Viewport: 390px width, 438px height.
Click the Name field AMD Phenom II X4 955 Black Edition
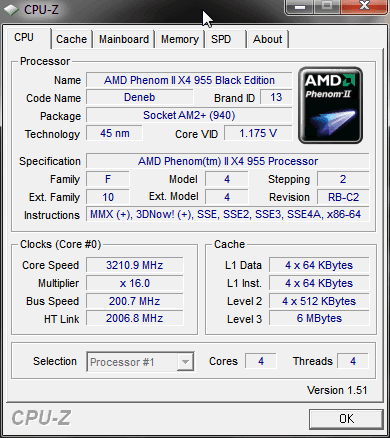click(189, 80)
